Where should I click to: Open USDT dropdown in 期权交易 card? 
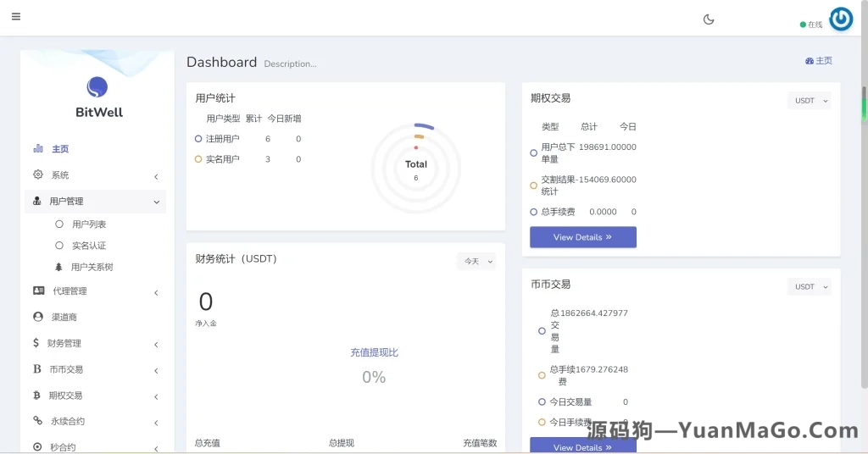[810, 101]
